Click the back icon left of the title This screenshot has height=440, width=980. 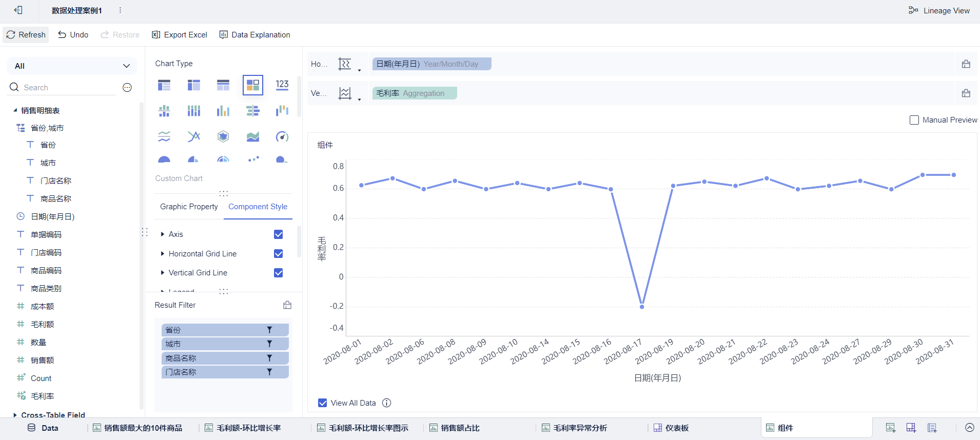18,10
